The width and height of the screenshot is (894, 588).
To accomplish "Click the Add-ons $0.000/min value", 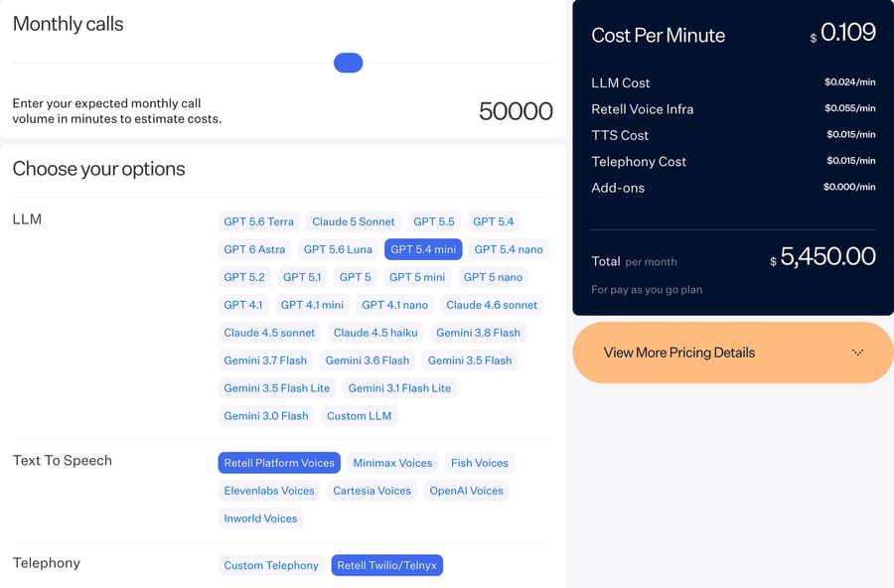I will pos(849,187).
